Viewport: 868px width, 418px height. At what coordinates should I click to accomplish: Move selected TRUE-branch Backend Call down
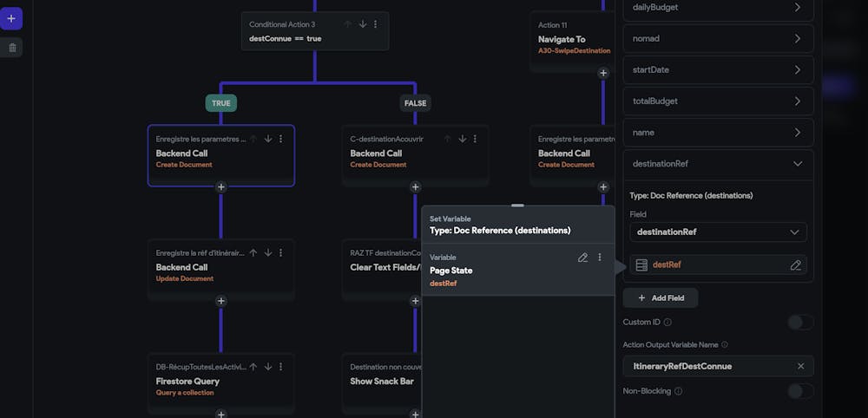pos(268,139)
